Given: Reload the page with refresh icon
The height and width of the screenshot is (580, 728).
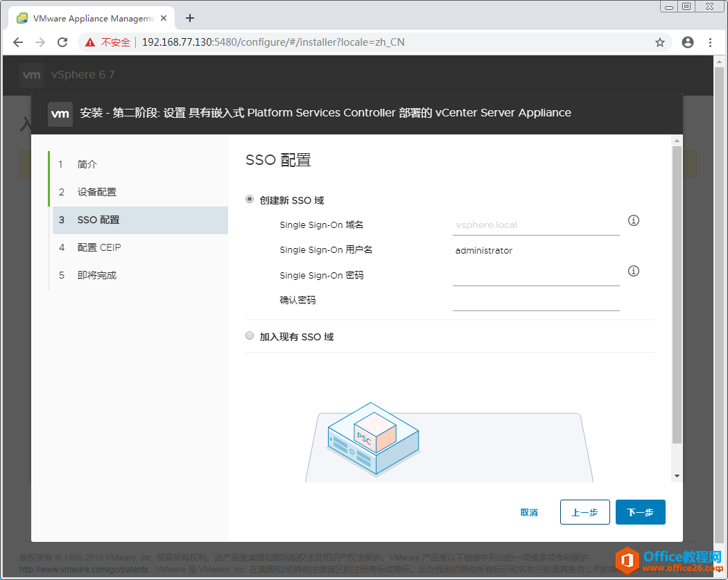Looking at the screenshot, I should click(62, 42).
